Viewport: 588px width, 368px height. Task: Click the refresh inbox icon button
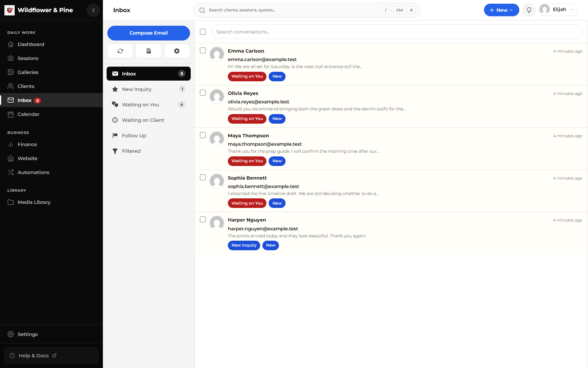pos(120,51)
